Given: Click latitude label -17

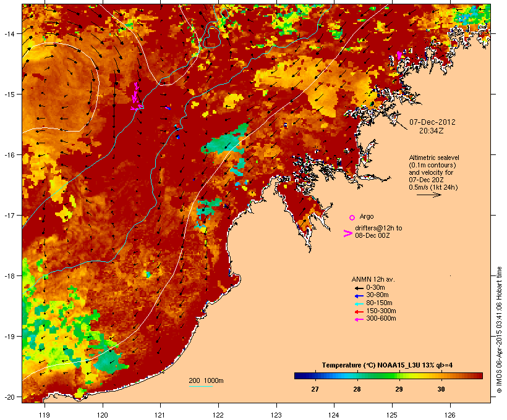Looking at the screenshot, I should point(9,215).
